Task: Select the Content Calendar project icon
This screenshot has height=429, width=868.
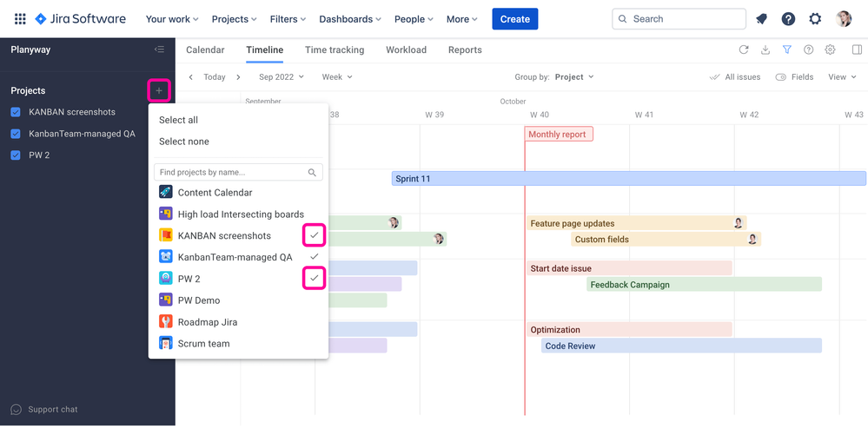Action: 165,192
